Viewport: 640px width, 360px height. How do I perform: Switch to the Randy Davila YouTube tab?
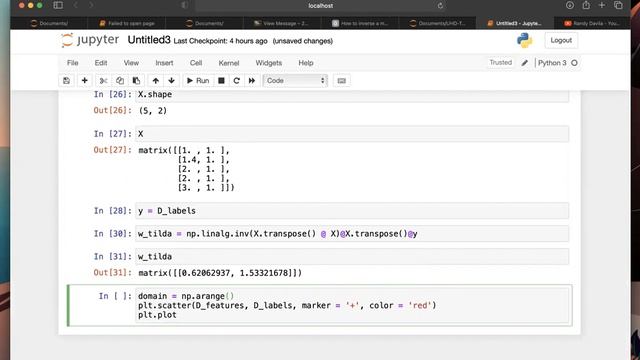(591, 23)
